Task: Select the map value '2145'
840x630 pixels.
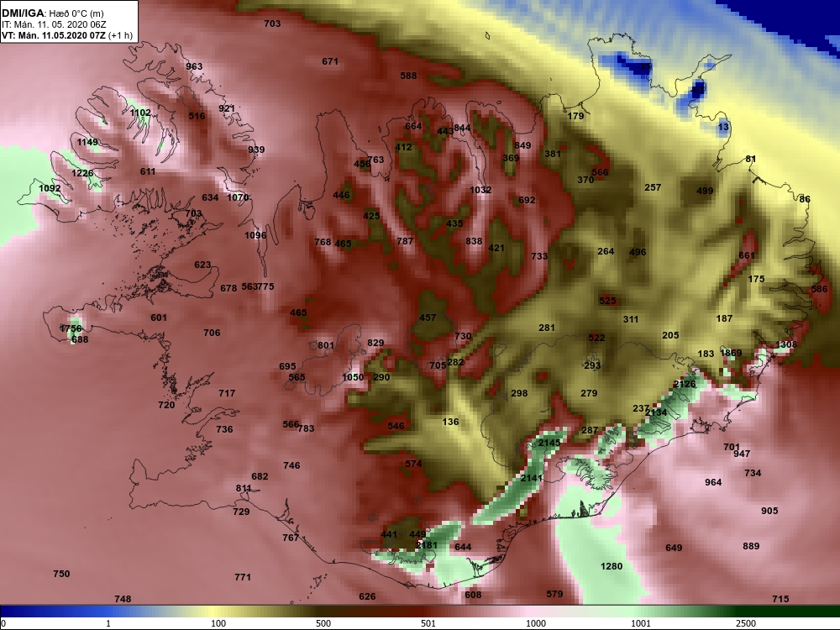Action: point(549,443)
